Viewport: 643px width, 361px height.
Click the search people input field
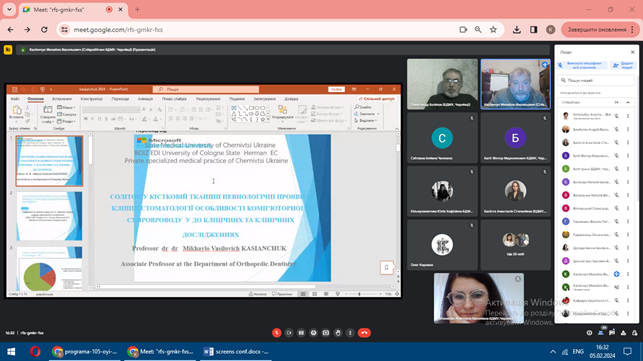[x=597, y=80]
